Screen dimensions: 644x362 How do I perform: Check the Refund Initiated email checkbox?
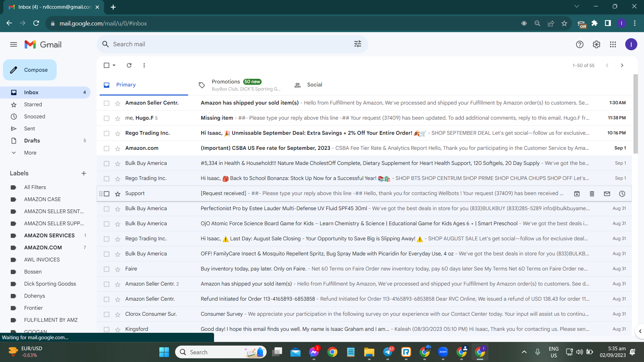tap(107, 299)
